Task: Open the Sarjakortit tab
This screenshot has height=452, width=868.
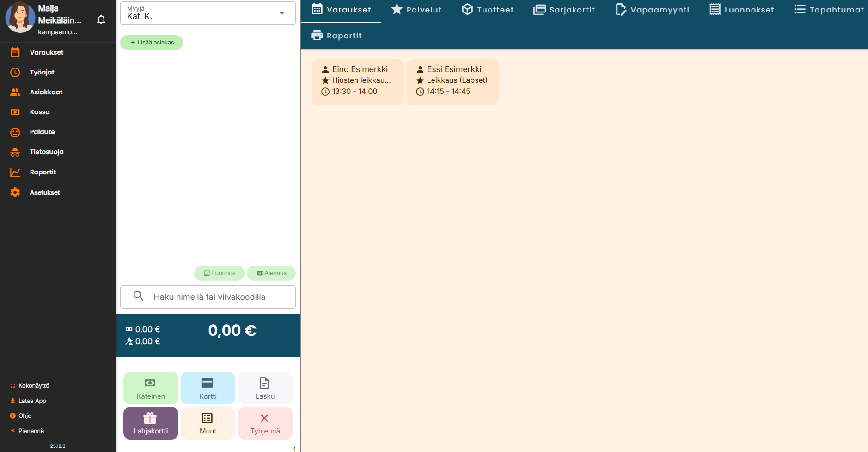Action: (x=564, y=10)
